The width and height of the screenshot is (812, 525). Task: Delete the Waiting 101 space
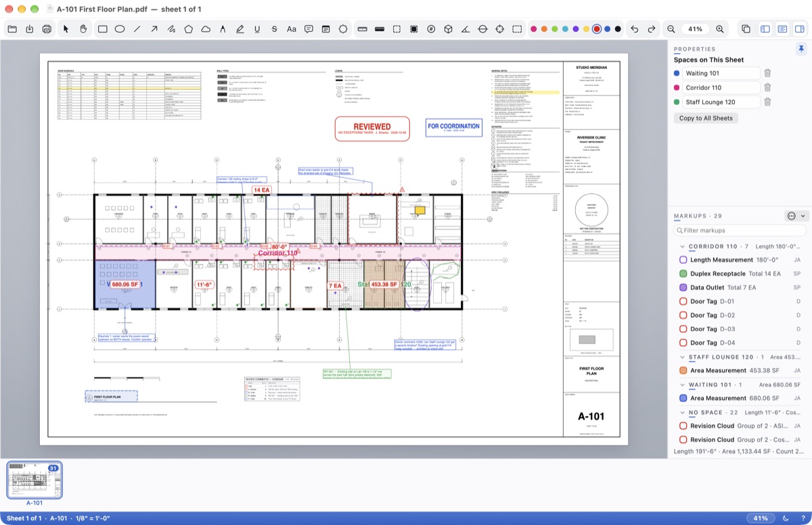coord(767,73)
